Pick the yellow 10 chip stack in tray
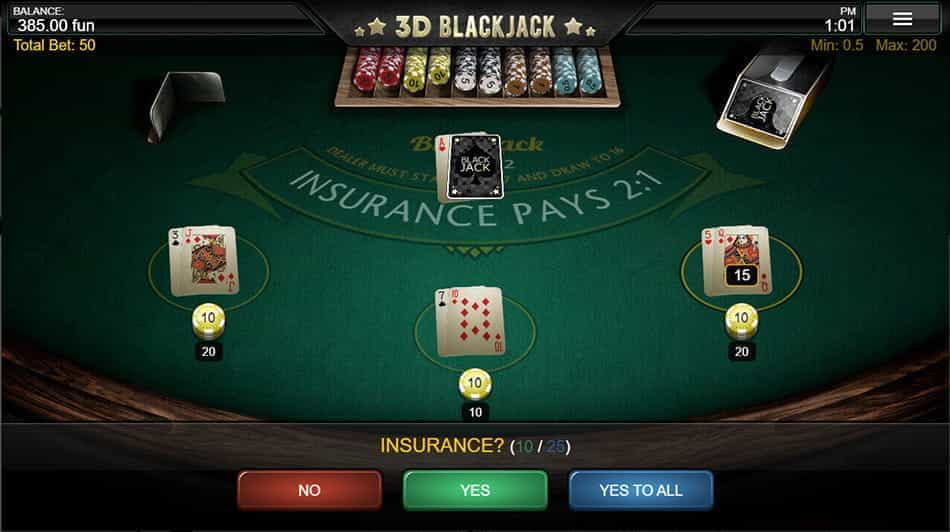The image size is (950, 532). coord(427,70)
